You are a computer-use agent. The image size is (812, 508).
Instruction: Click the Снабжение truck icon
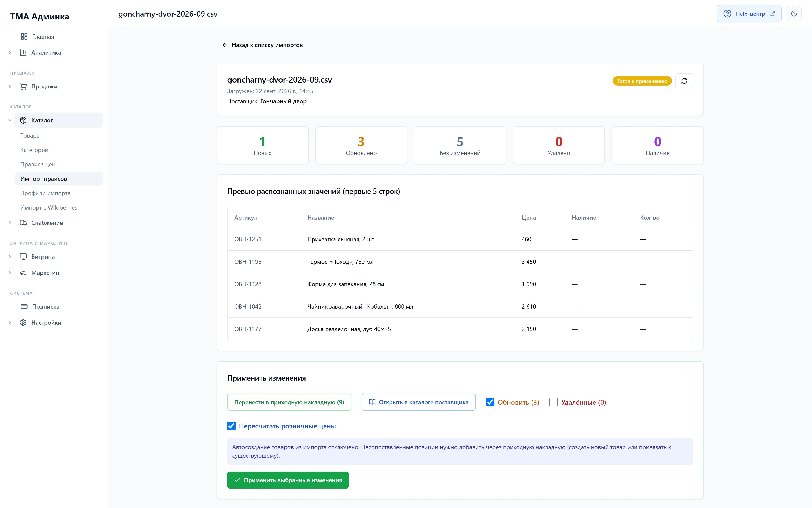click(x=23, y=223)
